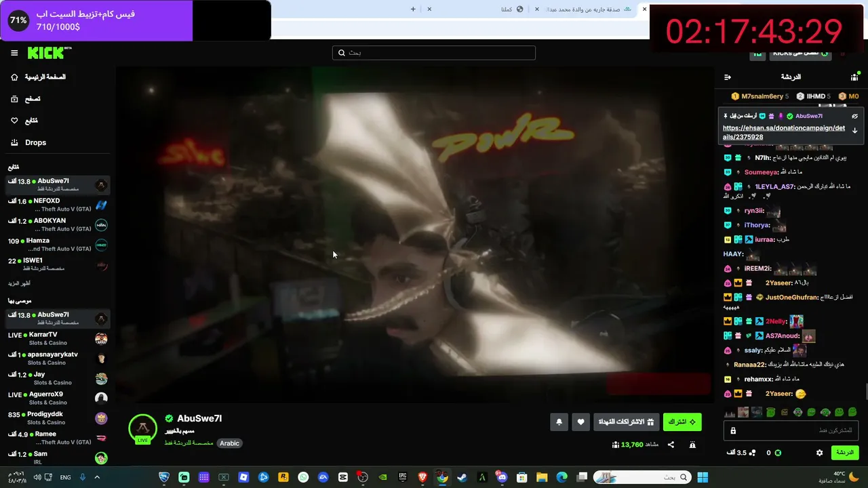
Task: Open IHamza channel in sidebar
Action: pyautogui.click(x=58, y=245)
